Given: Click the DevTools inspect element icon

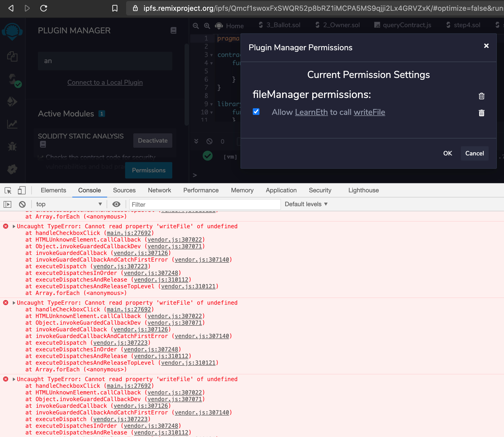Looking at the screenshot, I should click(8, 190).
